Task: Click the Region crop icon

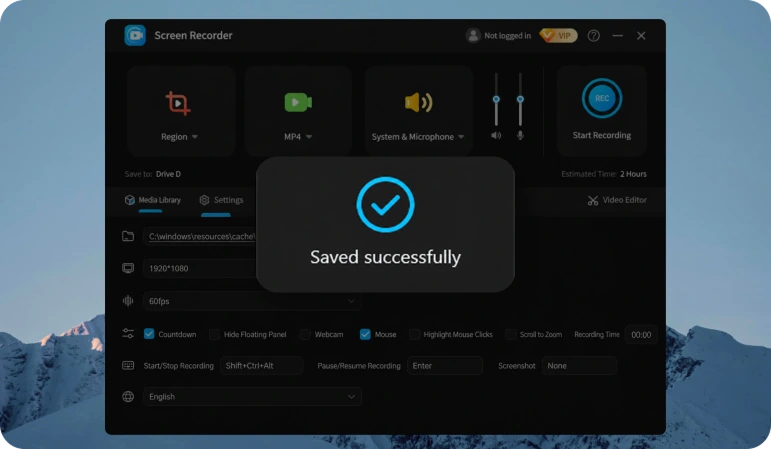Action: pyautogui.click(x=178, y=103)
